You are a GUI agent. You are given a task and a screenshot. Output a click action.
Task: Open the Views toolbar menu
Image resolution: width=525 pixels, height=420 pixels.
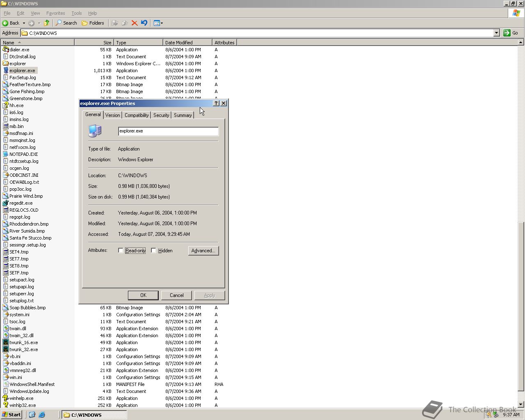coord(158,23)
